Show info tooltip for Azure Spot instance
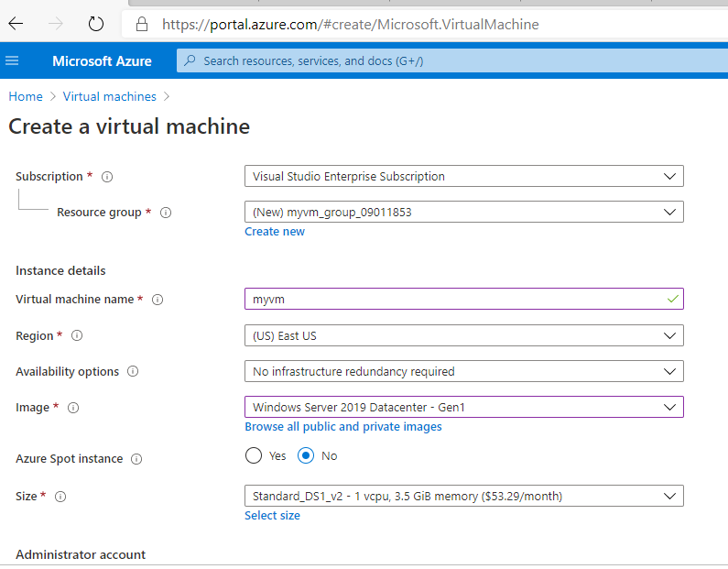 tap(136, 459)
